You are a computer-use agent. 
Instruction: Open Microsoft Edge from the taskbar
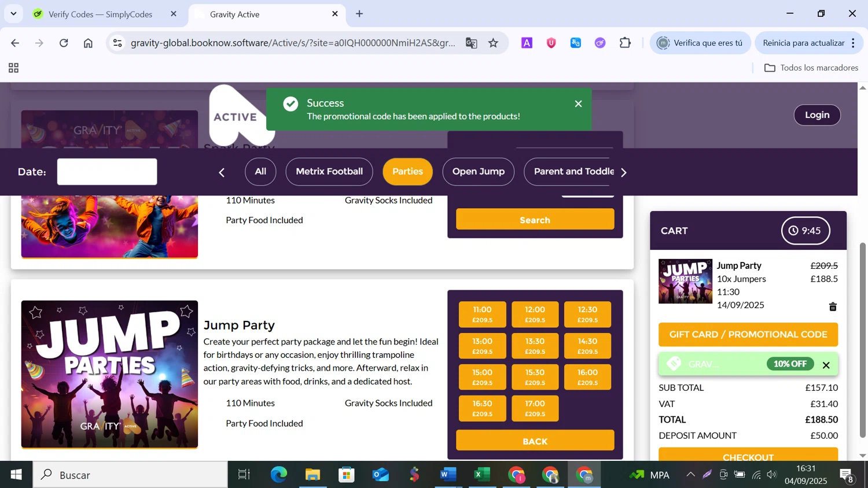tap(279, 475)
